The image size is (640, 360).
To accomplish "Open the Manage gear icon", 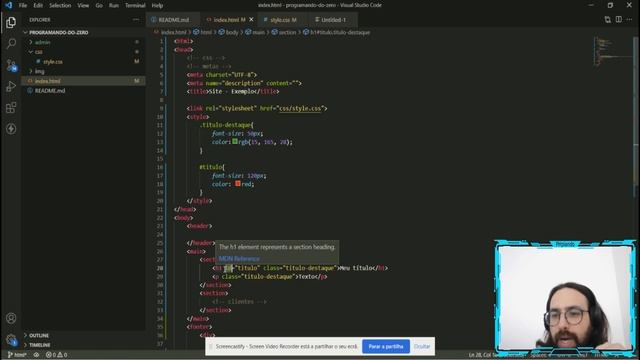I will [x=11, y=340].
